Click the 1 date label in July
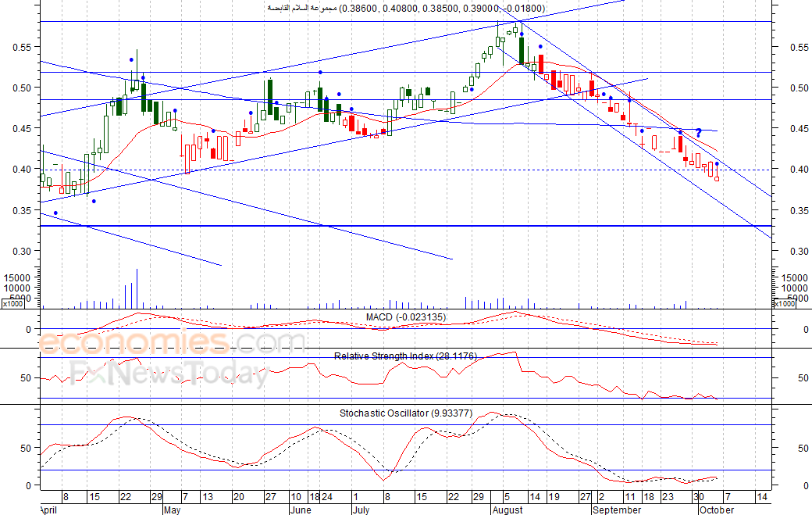812x515 pixels. pos(356,497)
